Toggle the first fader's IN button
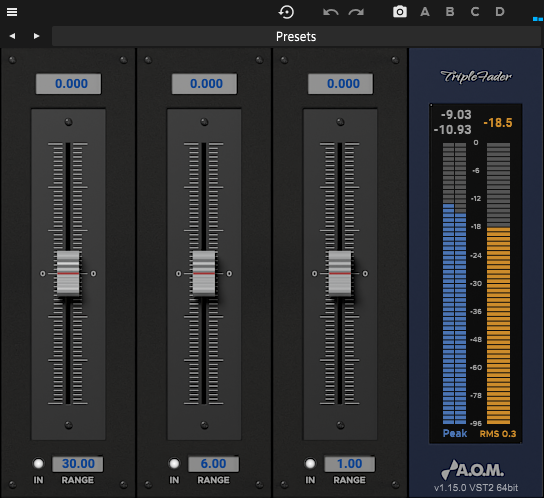This screenshot has width=544, height=498. tap(38, 463)
